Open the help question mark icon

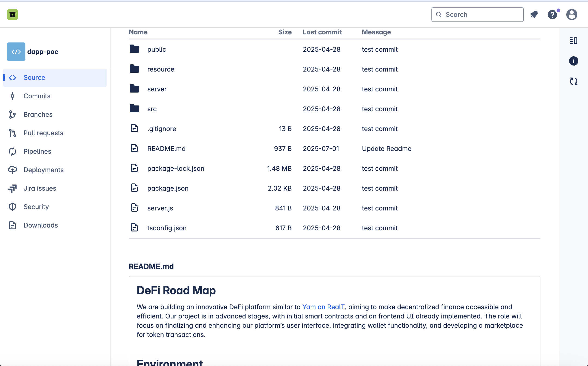pyautogui.click(x=552, y=15)
